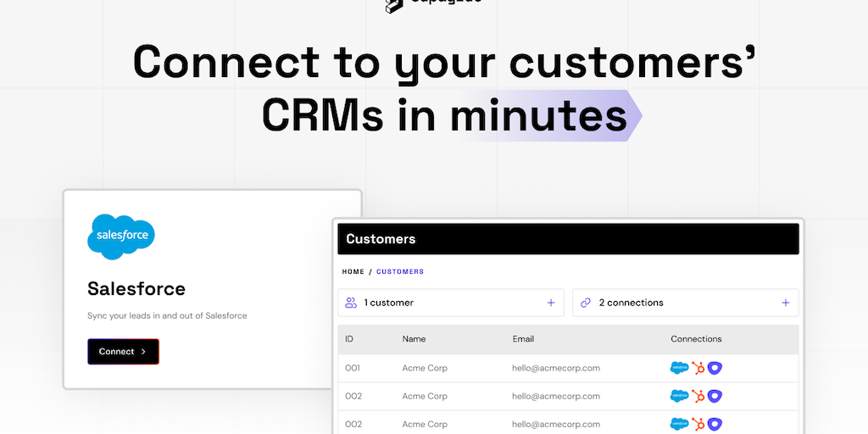Click the link icon beside 2 connections
This screenshot has width=868, height=434.
pos(586,303)
